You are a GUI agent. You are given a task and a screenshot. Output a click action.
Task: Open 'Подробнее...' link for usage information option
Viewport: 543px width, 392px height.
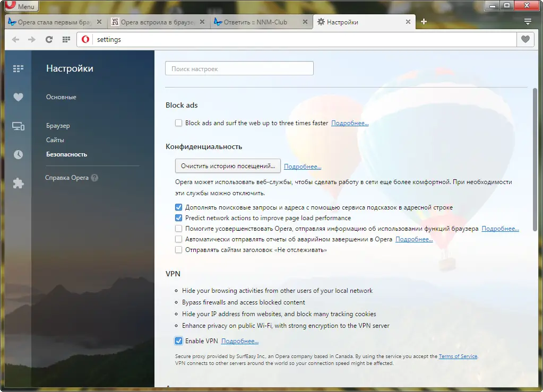500,229
